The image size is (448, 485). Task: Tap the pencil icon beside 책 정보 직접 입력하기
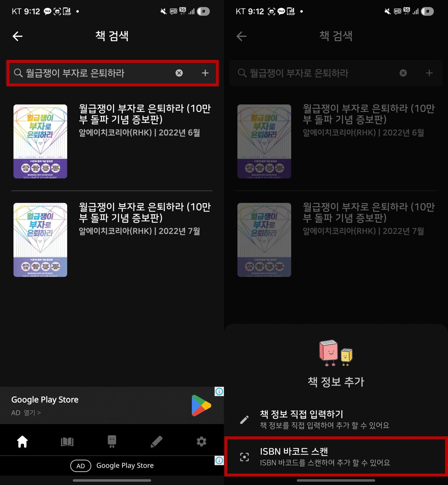pos(244,420)
